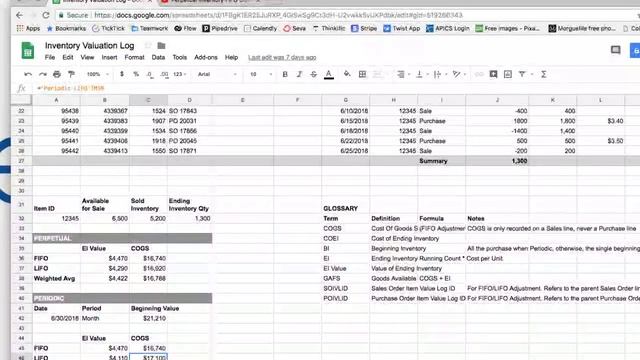Click the 'Last edit was 7 days ago' link

282,58
